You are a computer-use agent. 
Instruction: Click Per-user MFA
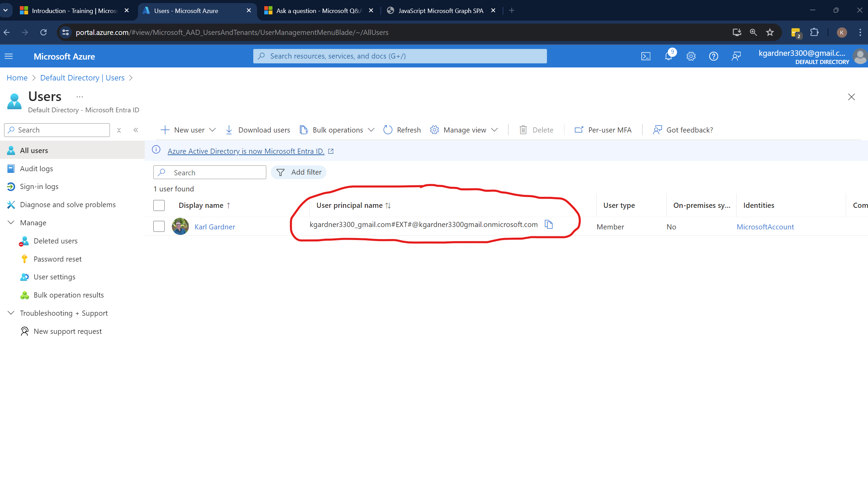[x=603, y=130]
